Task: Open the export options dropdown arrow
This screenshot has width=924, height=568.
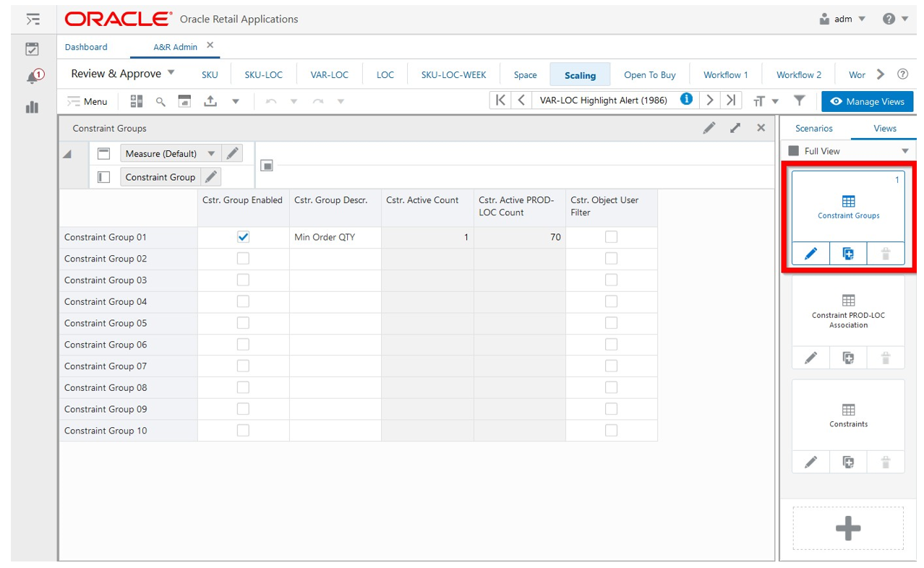Action: coord(236,102)
